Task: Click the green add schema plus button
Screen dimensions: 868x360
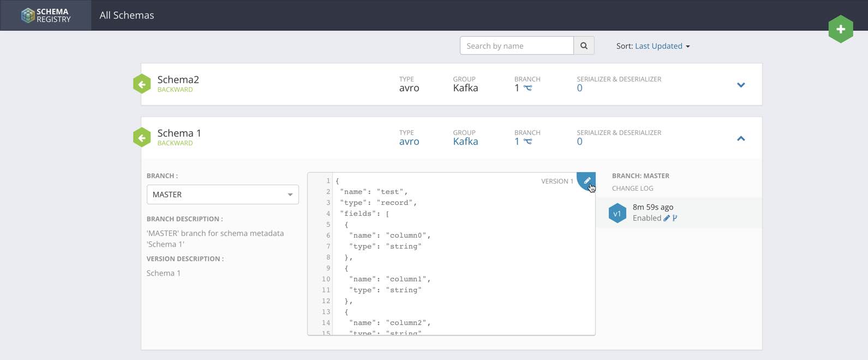Action: pyautogui.click(x=840, y=29)
